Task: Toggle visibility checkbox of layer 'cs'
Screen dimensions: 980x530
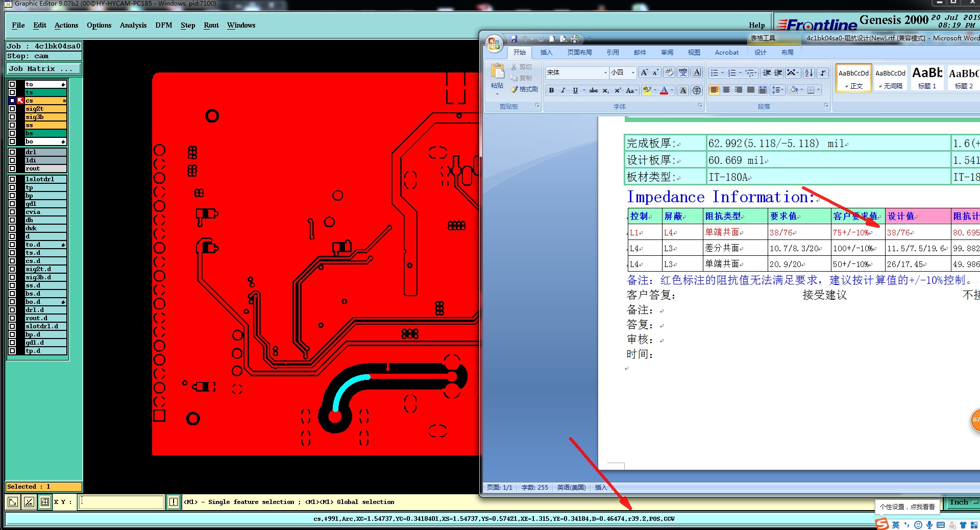Action: click(x=12, y=101)
